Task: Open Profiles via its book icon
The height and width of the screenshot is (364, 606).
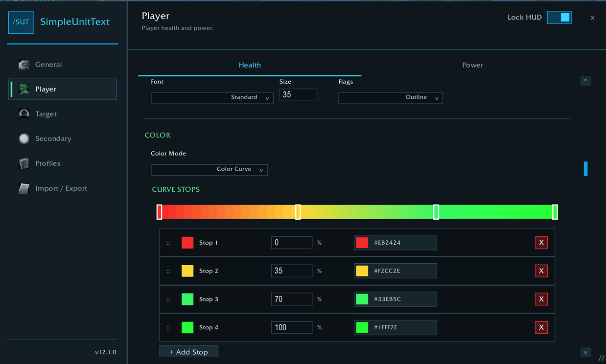Action: pyautogui.click(x=24, y=163)
